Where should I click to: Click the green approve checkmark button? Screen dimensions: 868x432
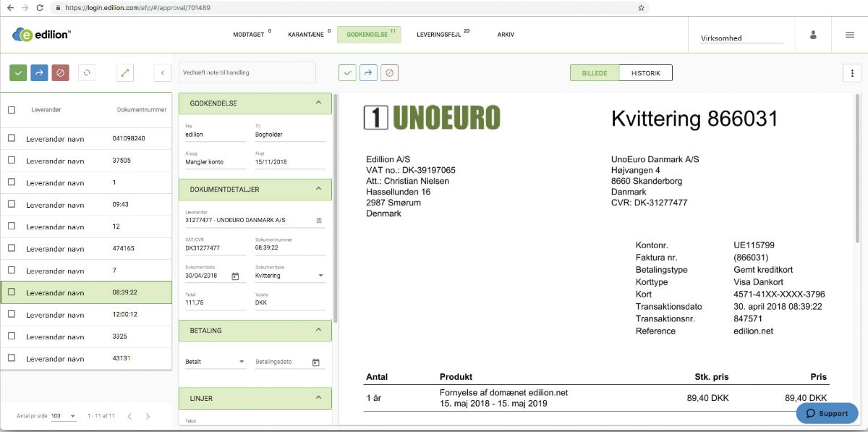tap(19, 72)
